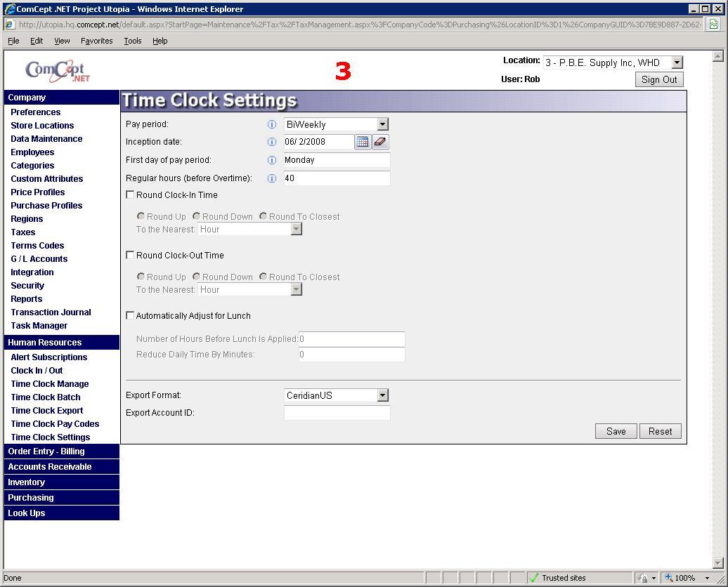Open Task Manager link
This screenshot has height=587, width=728.
coord(39,326)
